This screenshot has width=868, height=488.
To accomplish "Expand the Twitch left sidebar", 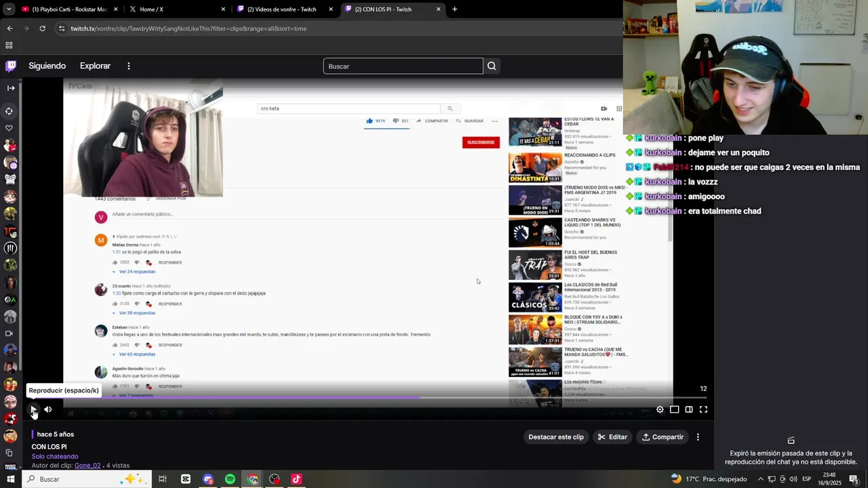I will pyautogui.click(x=10, y=88).
